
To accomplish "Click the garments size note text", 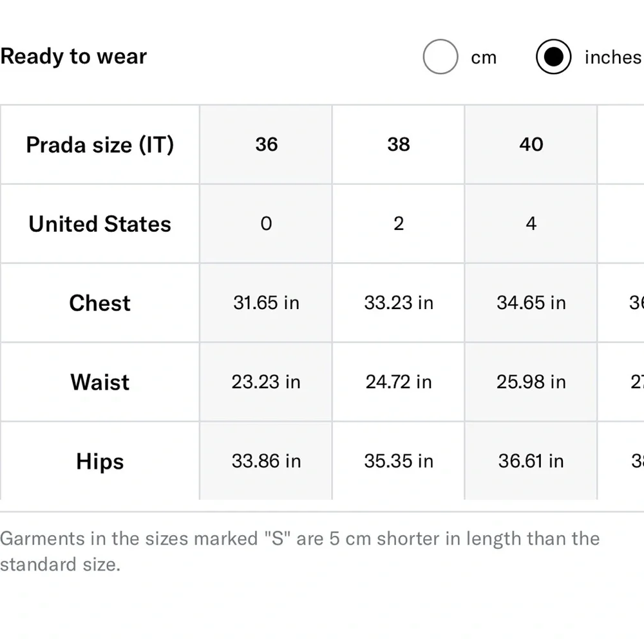I will coord(300,552).
